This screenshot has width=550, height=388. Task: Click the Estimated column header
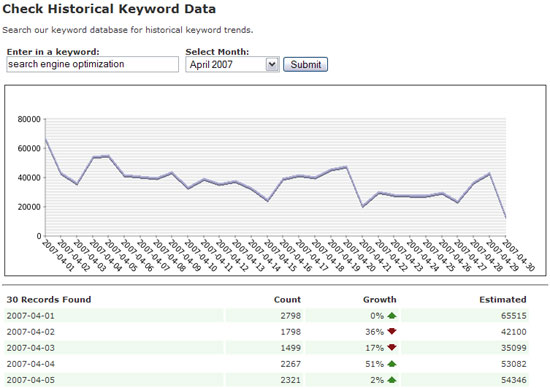(503, 300)
